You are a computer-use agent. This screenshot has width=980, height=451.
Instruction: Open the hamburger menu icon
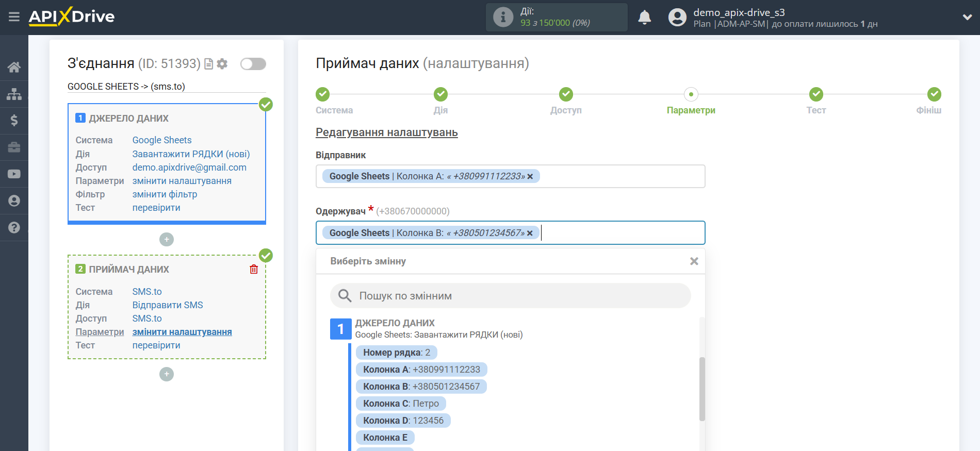coord(14,17)
